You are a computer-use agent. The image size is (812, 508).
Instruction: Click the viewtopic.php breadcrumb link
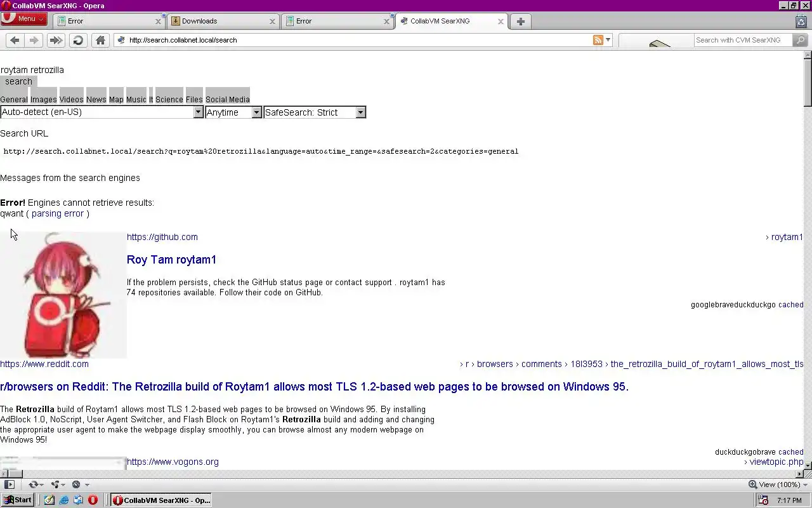776,462
